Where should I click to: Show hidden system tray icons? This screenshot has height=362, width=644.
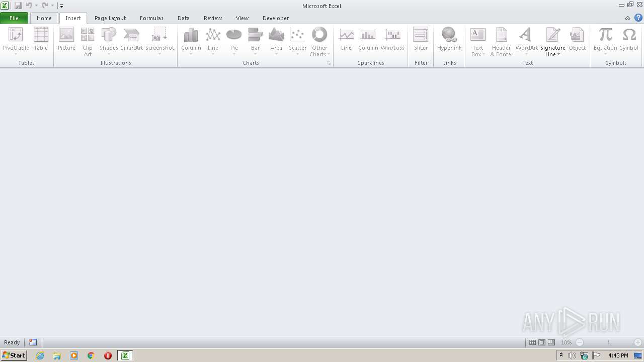(561, 355)
